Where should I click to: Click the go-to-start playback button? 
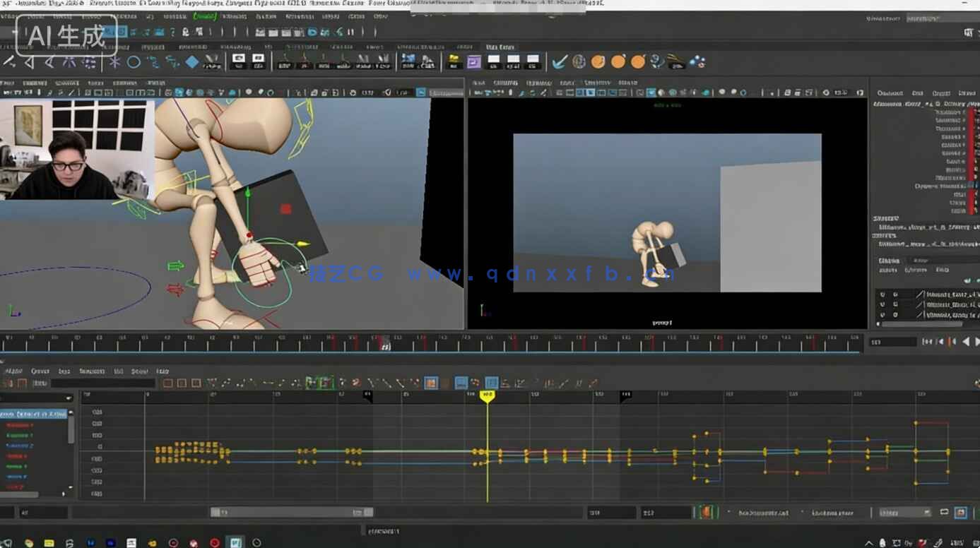point(926,342)
